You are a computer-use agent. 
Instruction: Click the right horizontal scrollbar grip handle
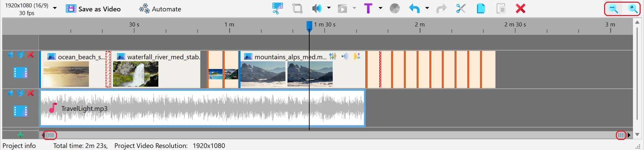click(621, 135)
